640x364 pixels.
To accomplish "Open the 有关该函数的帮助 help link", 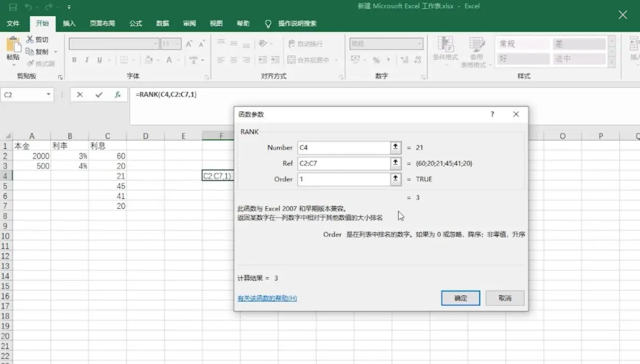I will (x=267, y=298).
